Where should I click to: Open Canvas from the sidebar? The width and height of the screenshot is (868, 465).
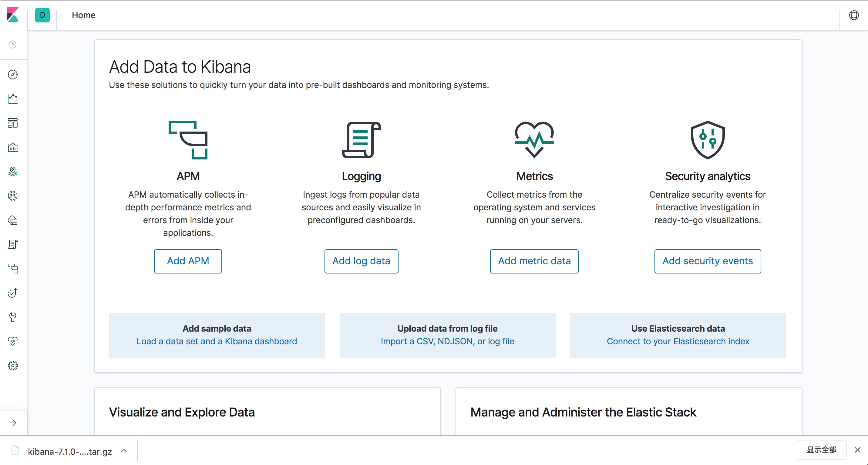coord(13,148)
